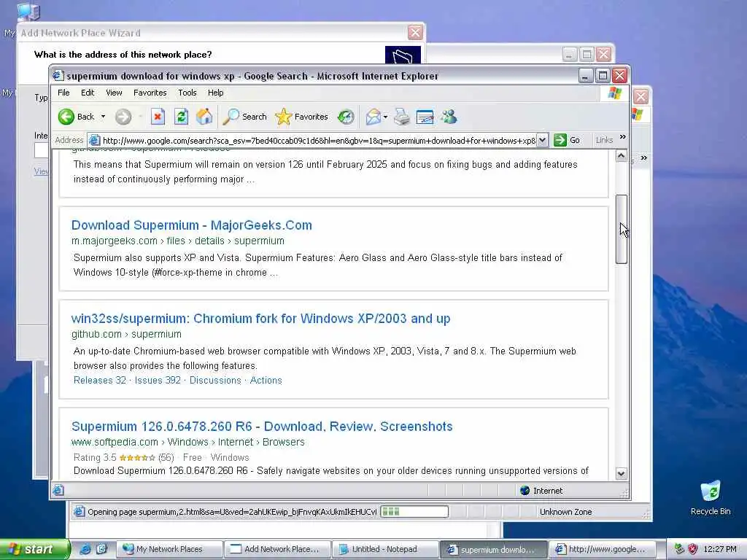This screenshot has height=560, width=747.
Task: Expand the Links toolbar chevron
Action: pyautogui.click(x=623, y=137)
